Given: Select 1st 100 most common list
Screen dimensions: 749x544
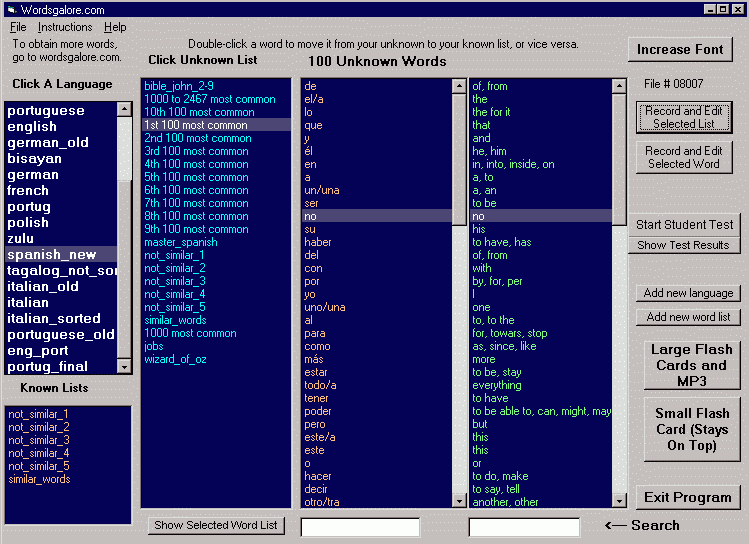Looking at the screenshot, I should click(x=216, y=125).
